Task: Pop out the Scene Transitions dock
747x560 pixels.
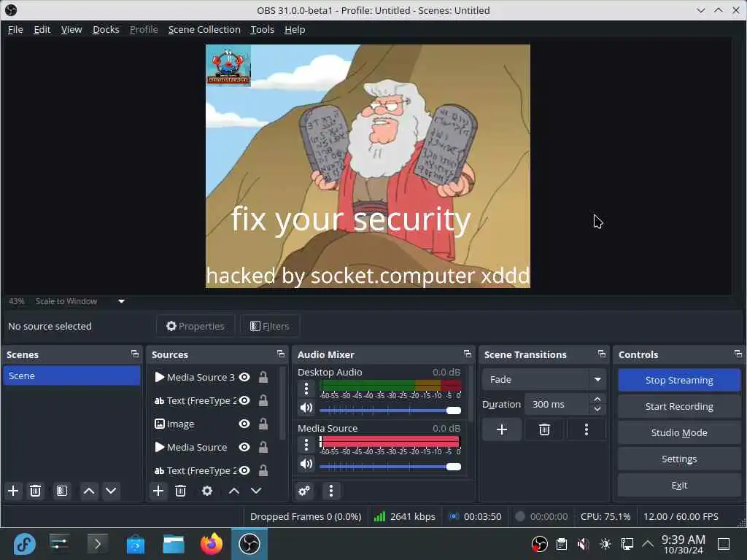Action: click(602, 354)
